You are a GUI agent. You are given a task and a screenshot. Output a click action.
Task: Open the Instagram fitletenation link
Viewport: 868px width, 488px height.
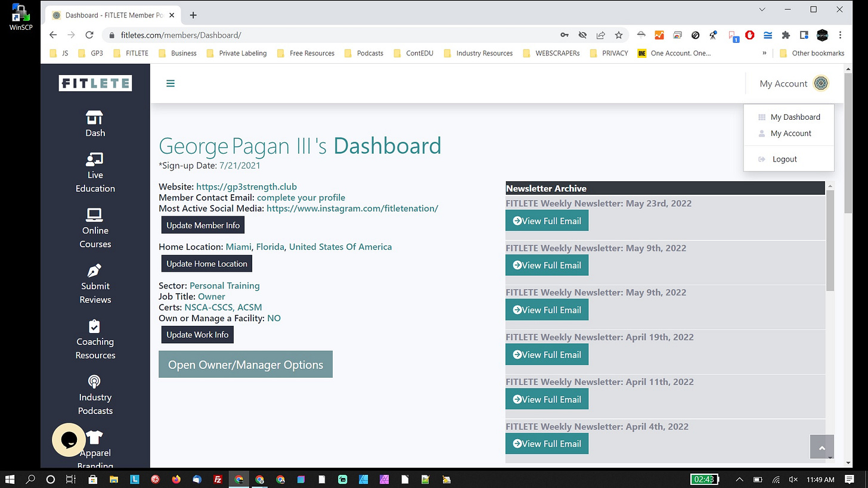pyautogui.click(x=352, y=208)
